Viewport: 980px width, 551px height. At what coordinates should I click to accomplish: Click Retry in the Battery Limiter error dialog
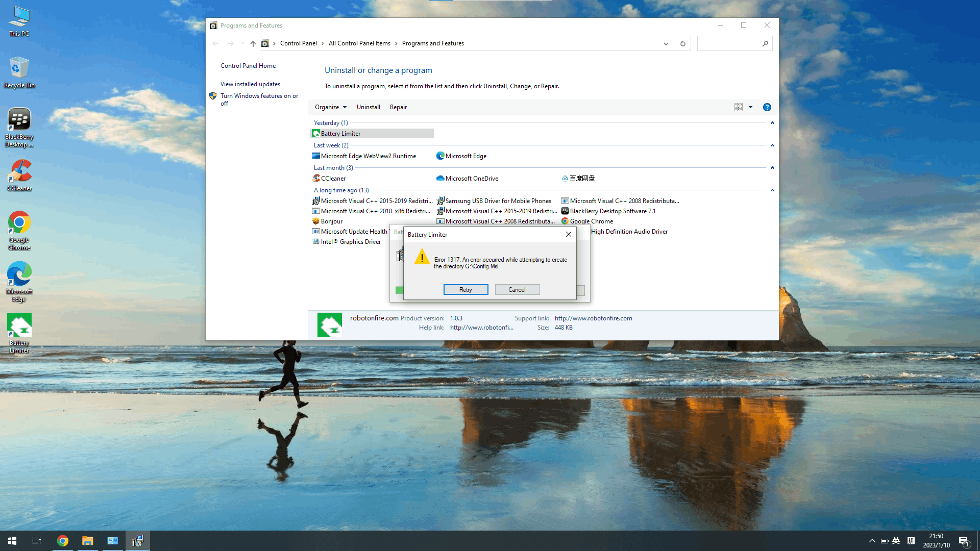(465, 290)
